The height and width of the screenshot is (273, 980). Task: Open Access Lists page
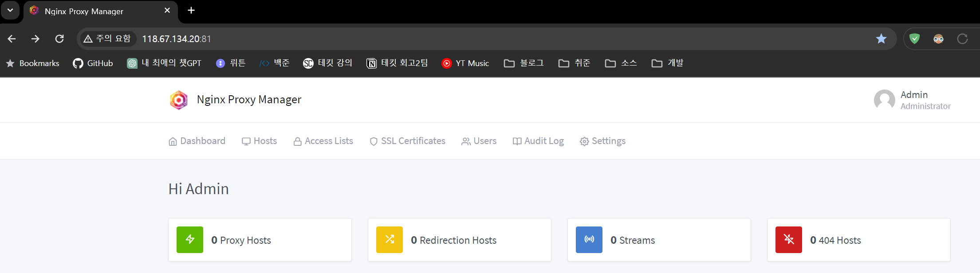[x=323, y=141]
